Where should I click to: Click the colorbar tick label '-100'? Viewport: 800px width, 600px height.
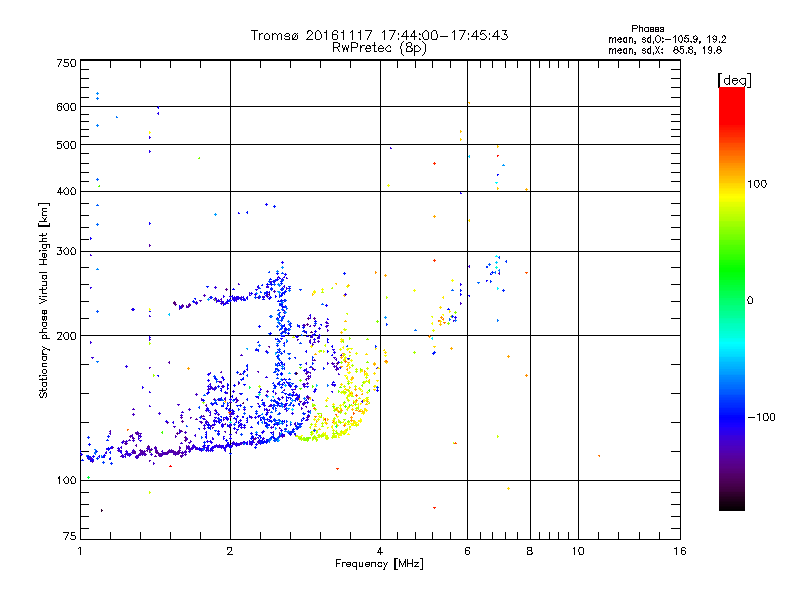[762, 417]
